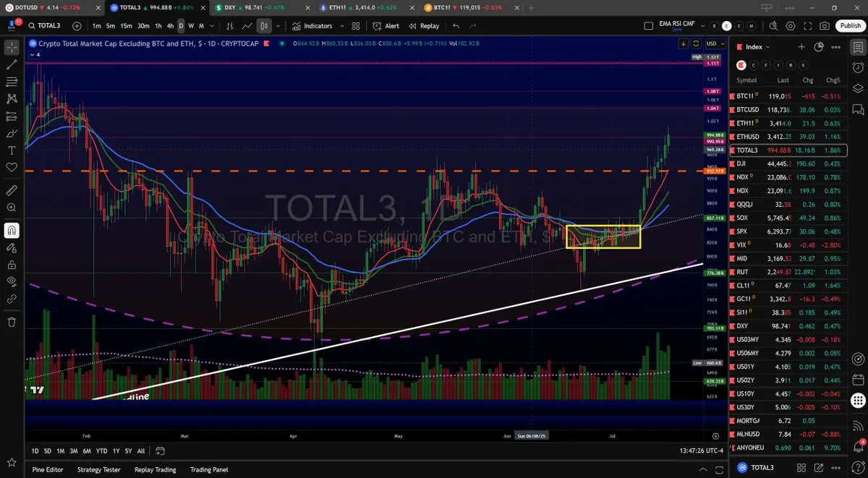Start bar Replay mode
868x478 pixels.
[424, 26]
